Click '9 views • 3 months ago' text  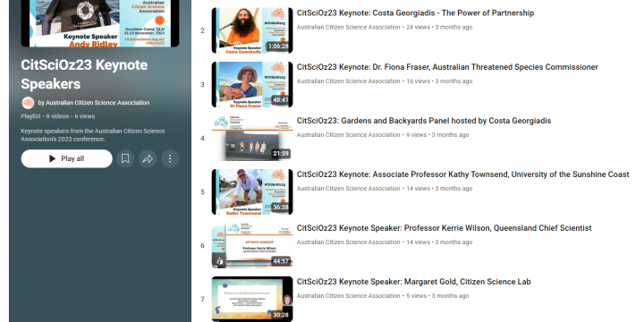pos(437,135)
